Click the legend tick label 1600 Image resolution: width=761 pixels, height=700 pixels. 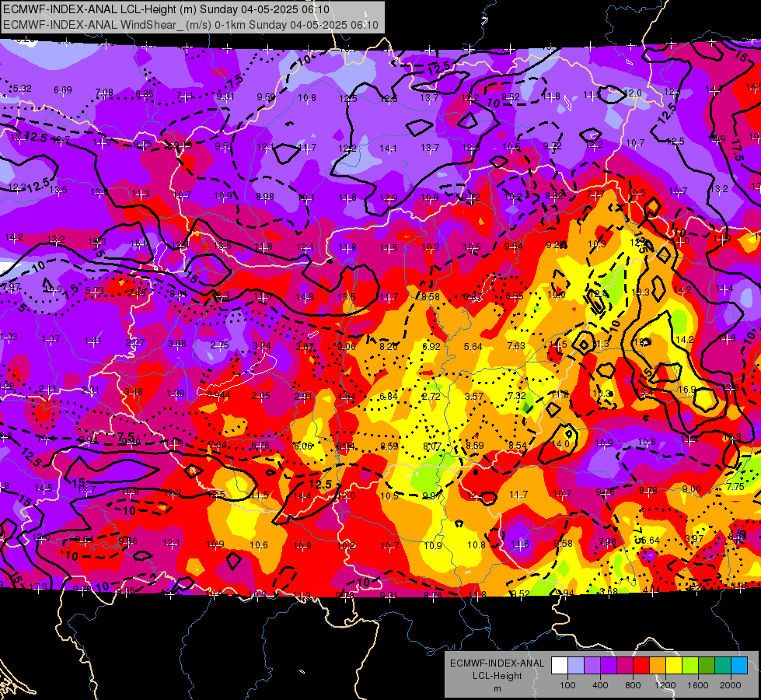[698, 685]
